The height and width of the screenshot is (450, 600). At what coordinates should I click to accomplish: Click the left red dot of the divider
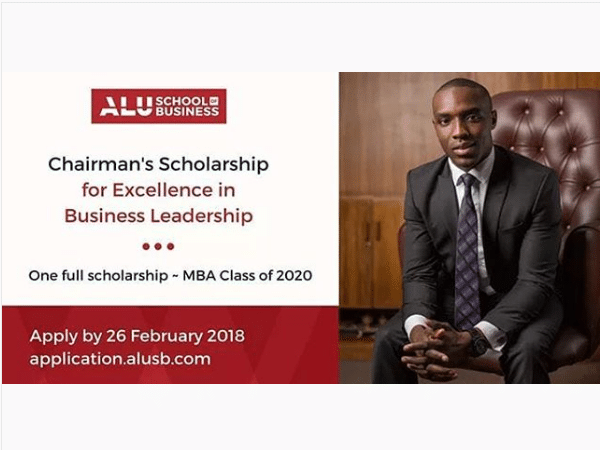pyautogui.click(x=146, y=245)
